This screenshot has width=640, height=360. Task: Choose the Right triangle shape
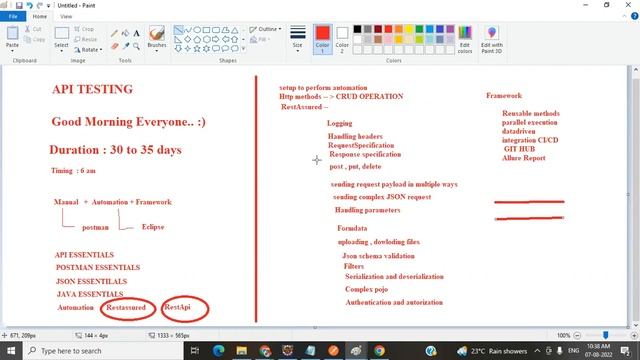click(x=178, y=39)
